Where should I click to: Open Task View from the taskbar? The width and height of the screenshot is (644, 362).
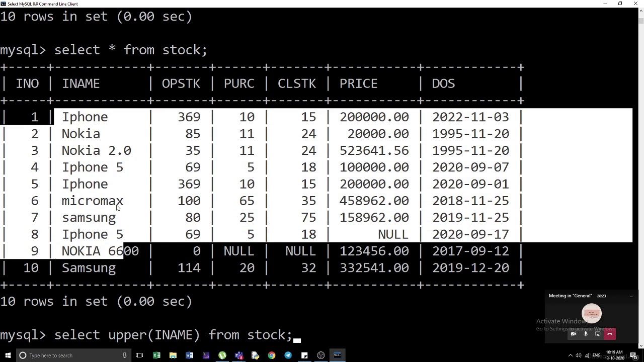point(139,355)
